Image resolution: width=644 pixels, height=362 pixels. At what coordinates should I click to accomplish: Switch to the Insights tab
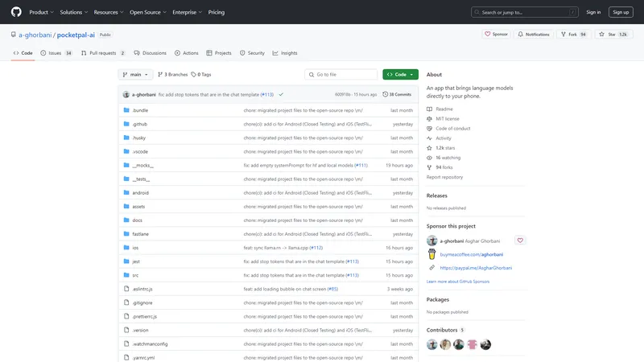(x=285, y=53)
